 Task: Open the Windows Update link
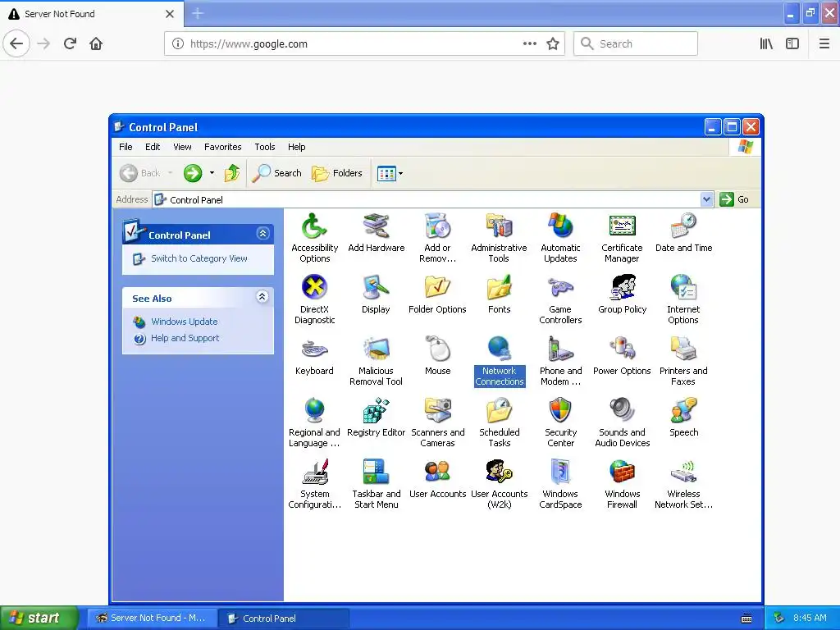[185, 322]
